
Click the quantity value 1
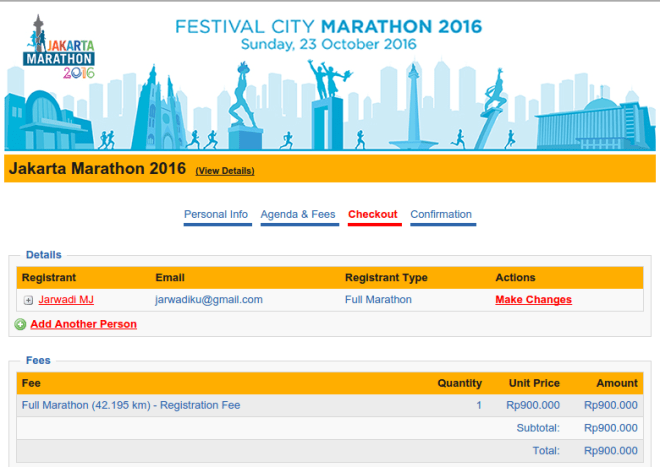479,406
